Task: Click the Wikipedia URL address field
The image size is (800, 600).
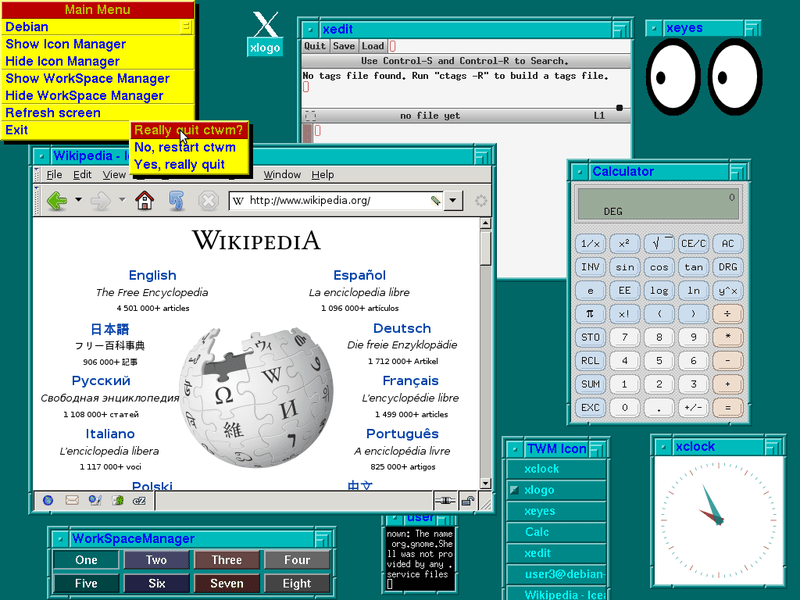Action: [x=337, y=201]
